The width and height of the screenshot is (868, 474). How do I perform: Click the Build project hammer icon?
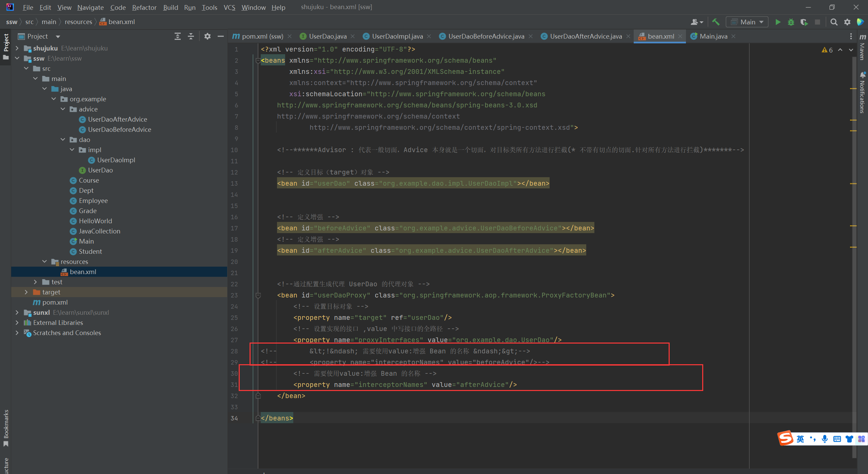(x=716, y=22)
